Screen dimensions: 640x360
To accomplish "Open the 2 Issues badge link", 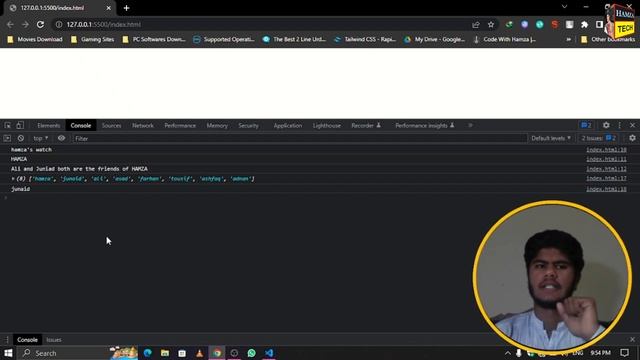I will click(599, 138).
